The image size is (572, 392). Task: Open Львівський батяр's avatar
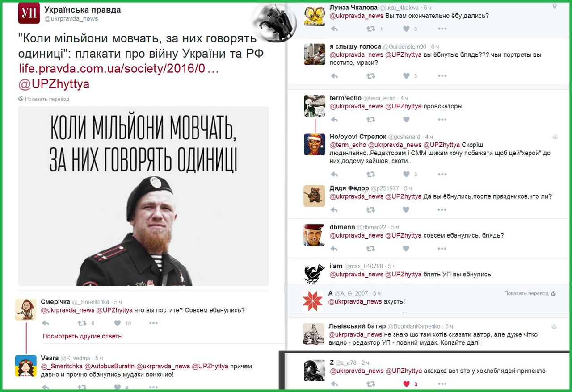pyautogui.click(x=314, y=334)
